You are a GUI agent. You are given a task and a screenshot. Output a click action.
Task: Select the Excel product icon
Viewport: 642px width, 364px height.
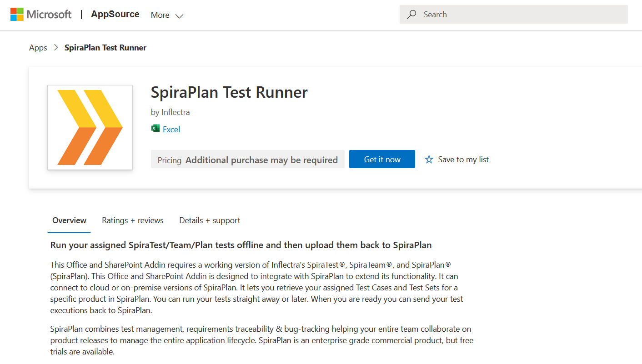click(x=156, y=129)
